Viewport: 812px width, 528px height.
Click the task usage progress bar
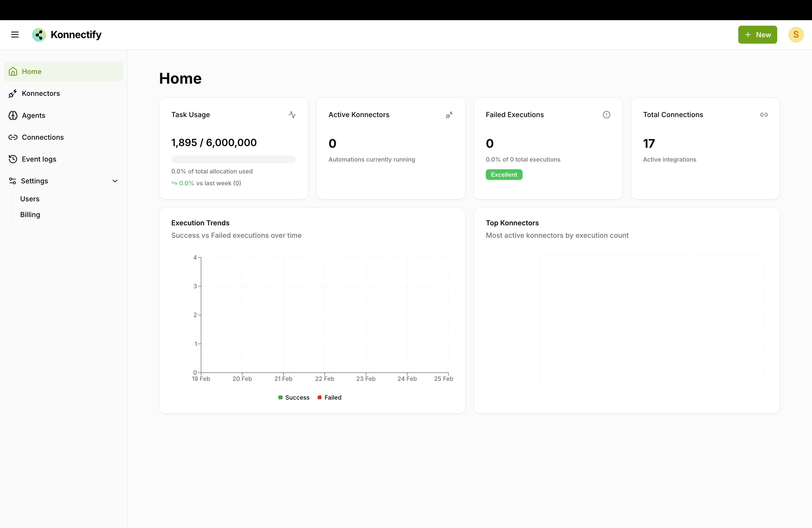(x=233, y=159)
